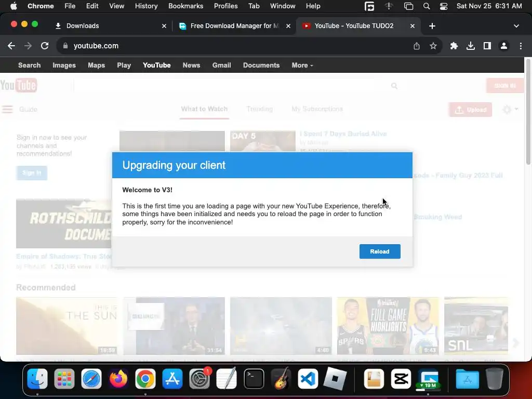Reload the page with refresh icon
Viewport: 532px width, 399px height.
click(45, 46)
